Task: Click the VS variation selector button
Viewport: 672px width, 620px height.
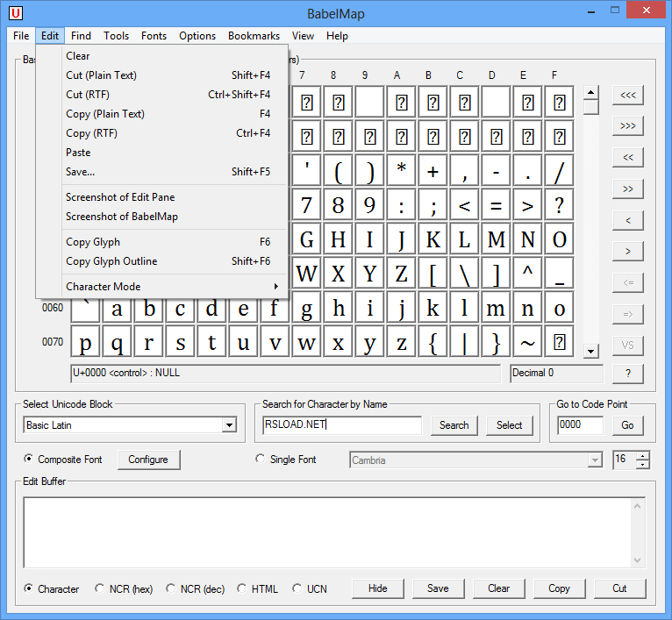Action: pos(628,346)
